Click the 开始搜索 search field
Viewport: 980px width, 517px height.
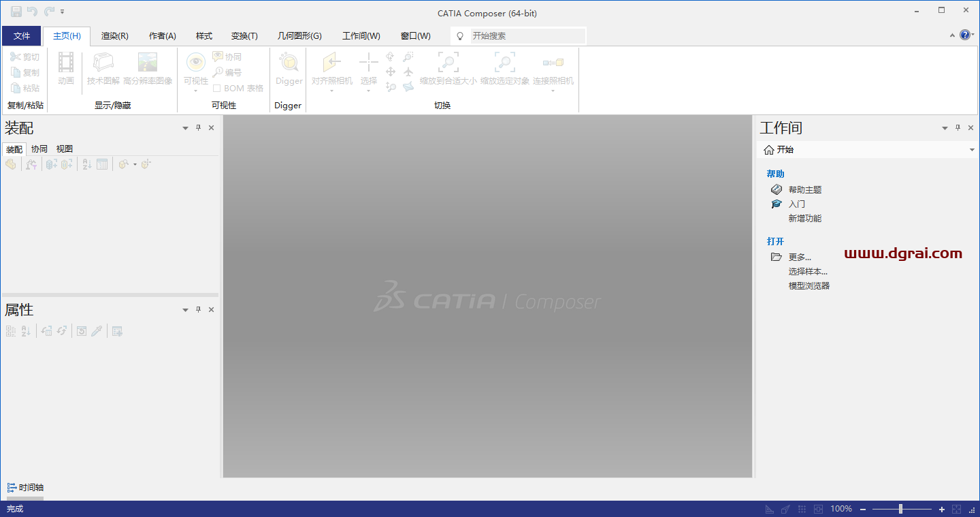(x=527, y=35)
